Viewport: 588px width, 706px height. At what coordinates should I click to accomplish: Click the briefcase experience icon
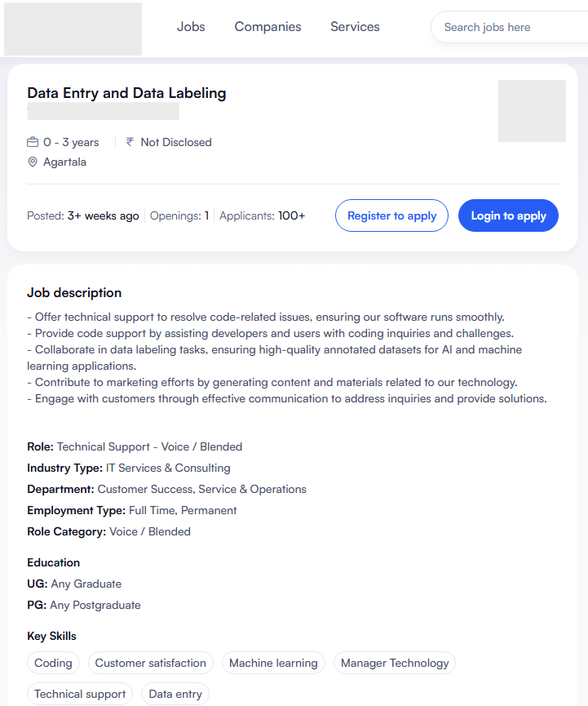(x=33, y=142)
